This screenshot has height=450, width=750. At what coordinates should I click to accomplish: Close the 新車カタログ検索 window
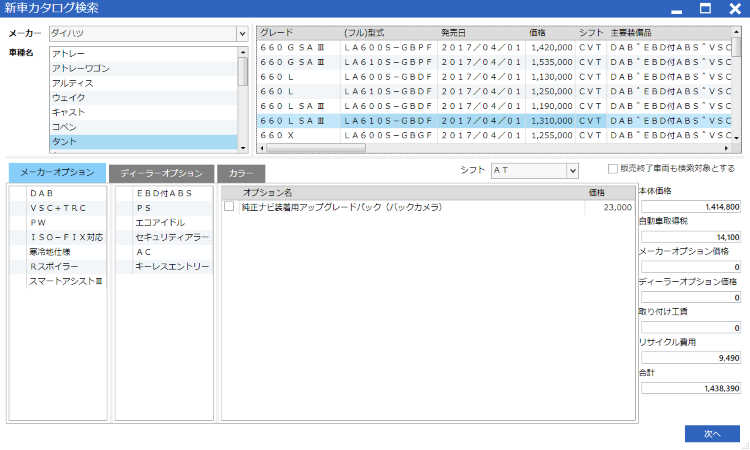[735, 9]
